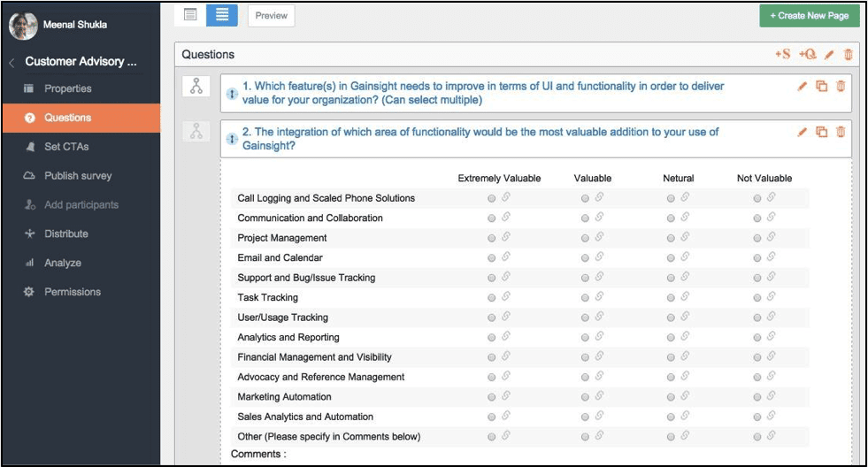Delete question 2 using its trash icon
Screen dimensions: 868x467
841,133
